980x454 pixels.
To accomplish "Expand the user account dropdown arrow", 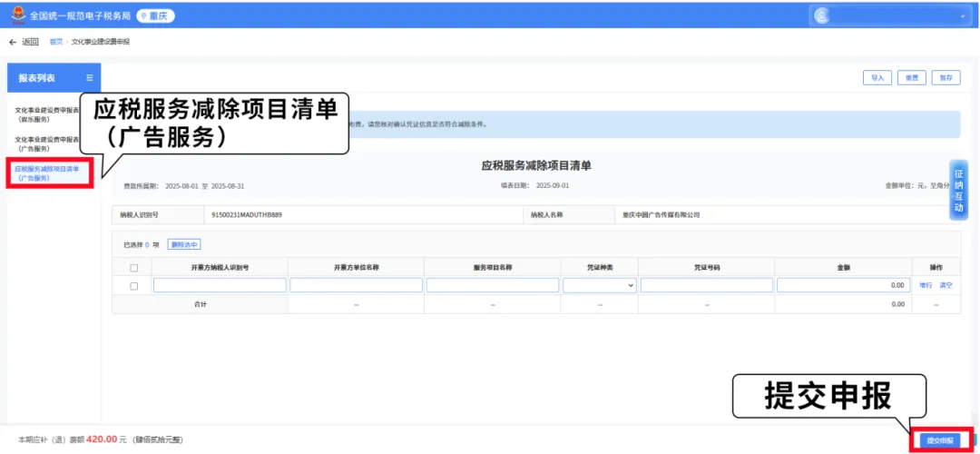I will pos(963,17).
